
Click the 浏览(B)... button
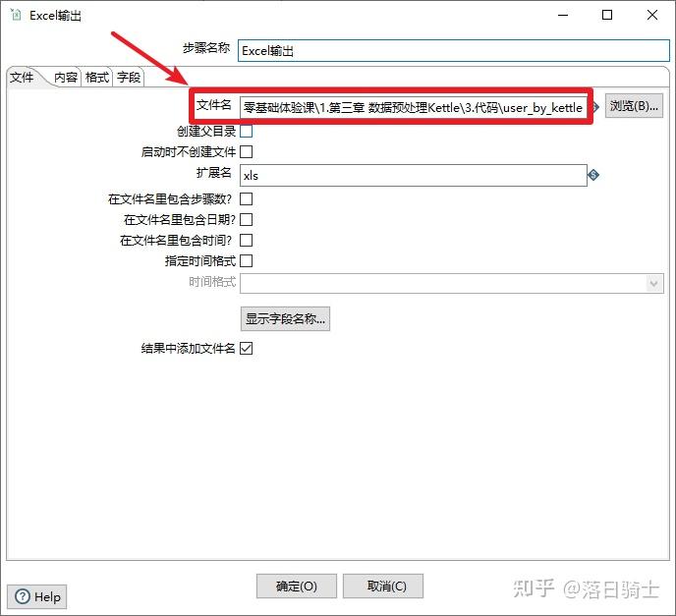pyautogui.click(x=634, y=106)
